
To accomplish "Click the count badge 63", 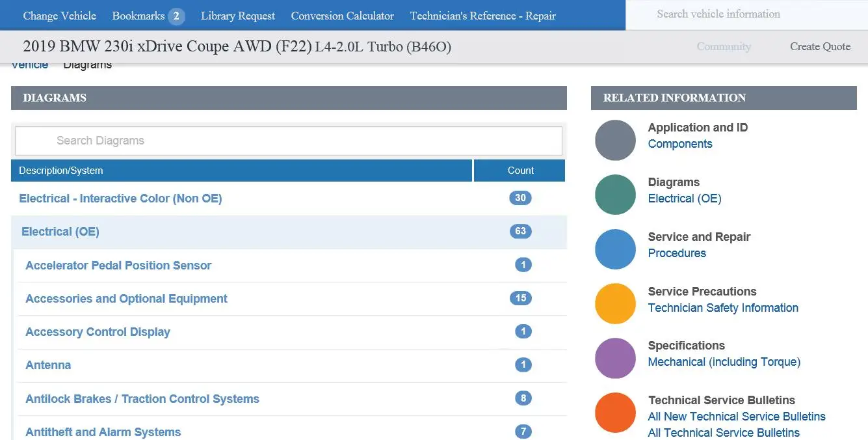I will pos(520,231).
